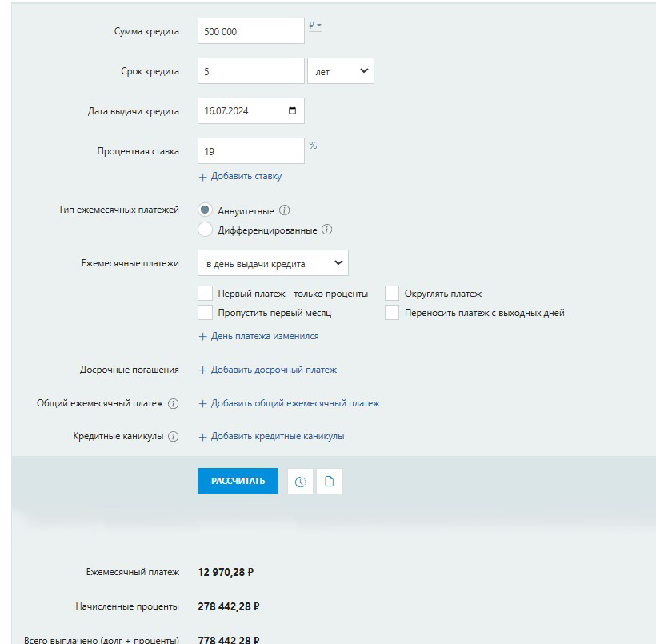Check Пропустить первый месяц
This screenshot has width=656, height=644.
(x=205, y=313)
